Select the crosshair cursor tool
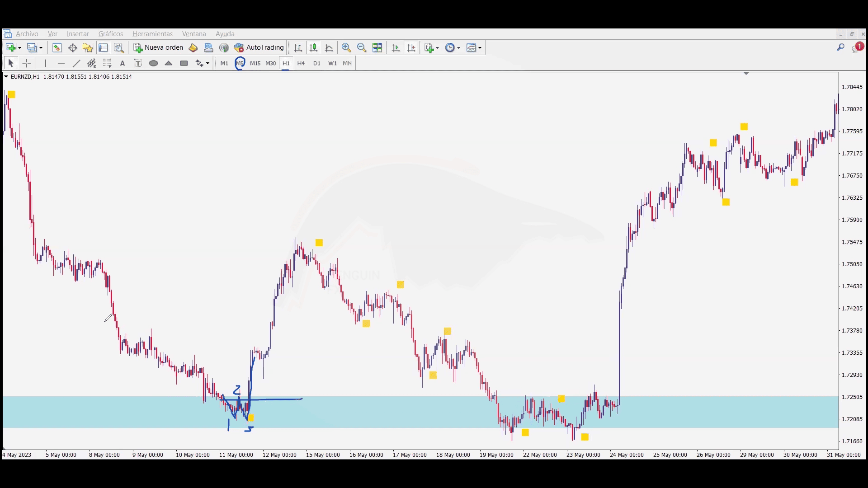 point(27,63)
